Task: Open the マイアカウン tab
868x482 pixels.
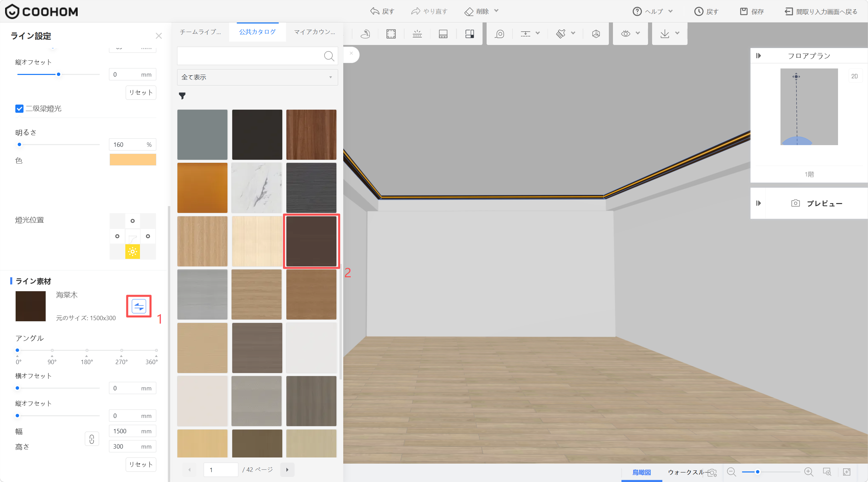Action: (315, 32)
